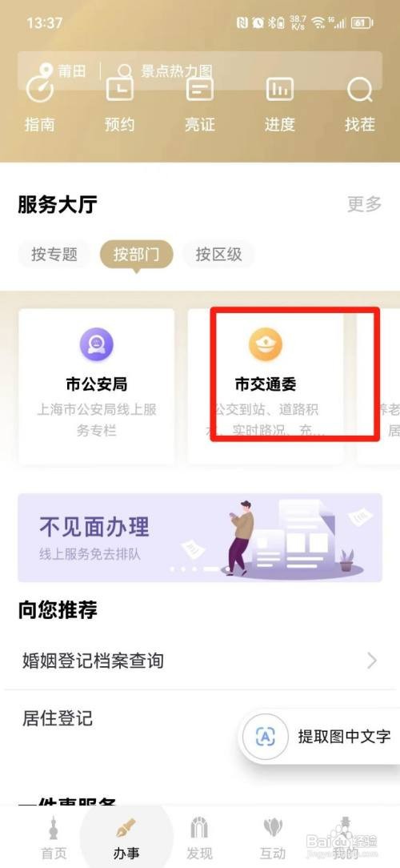Check the 进度 progress icon
The width and height of the screenshot is (400, 868).
[279, 89]
